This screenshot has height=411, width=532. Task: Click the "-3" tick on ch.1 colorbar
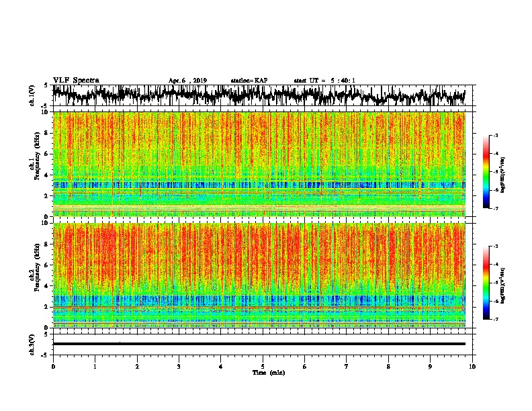[496, 136]
